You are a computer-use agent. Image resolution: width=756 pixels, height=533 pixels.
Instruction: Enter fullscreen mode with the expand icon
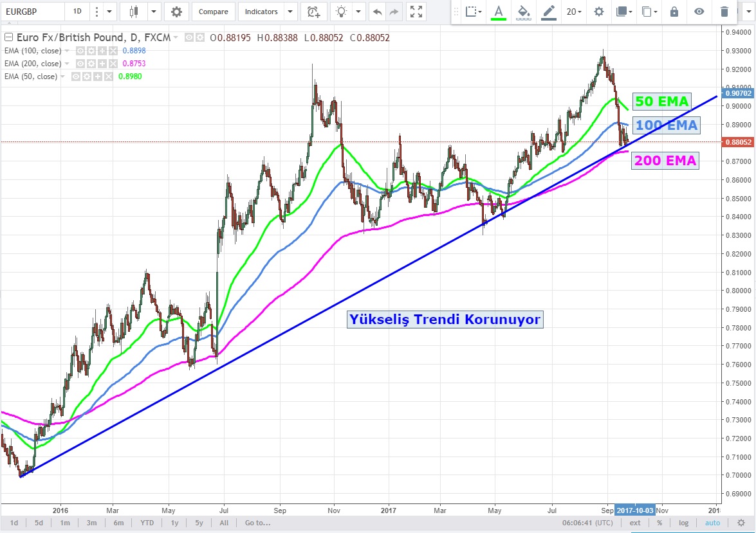click(416, 12)
